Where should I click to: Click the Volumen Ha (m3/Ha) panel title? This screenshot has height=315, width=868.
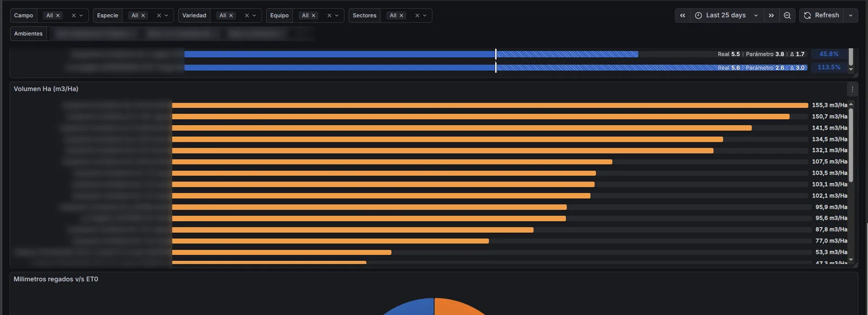click(x=46, y=89)
